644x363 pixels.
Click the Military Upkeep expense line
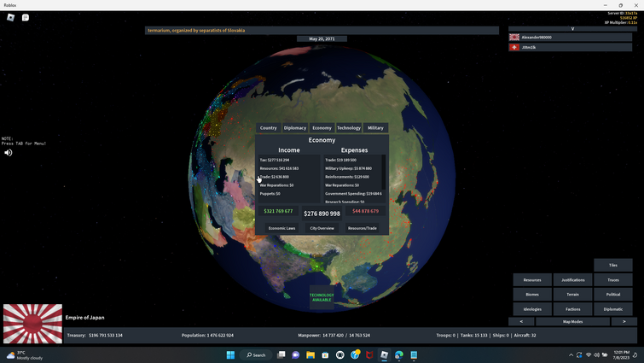coord(348,168)
